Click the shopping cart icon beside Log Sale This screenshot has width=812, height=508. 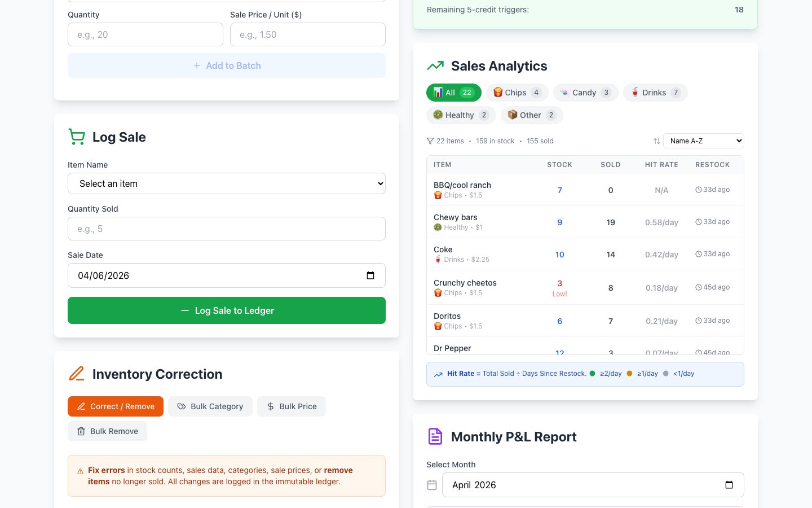coord(77,137)
